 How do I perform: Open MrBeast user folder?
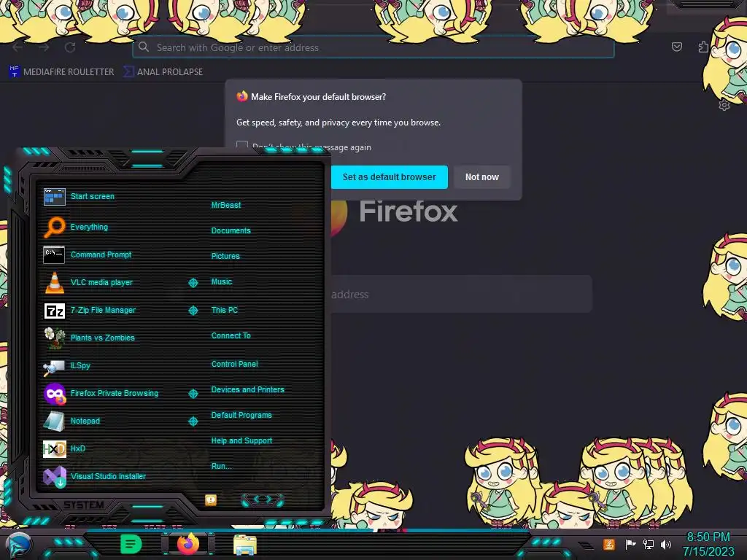226,205
